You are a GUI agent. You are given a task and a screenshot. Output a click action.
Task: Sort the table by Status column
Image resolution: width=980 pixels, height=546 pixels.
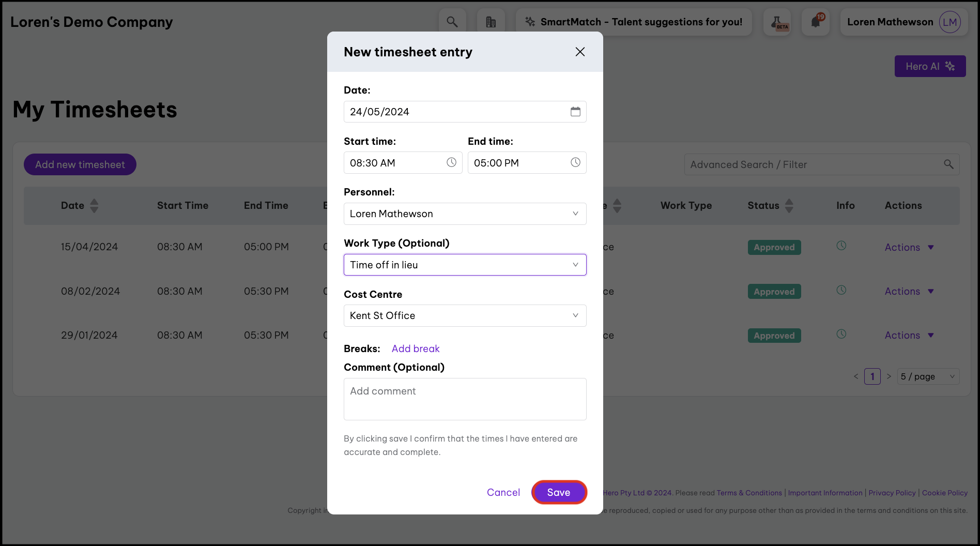pos(789,206)
